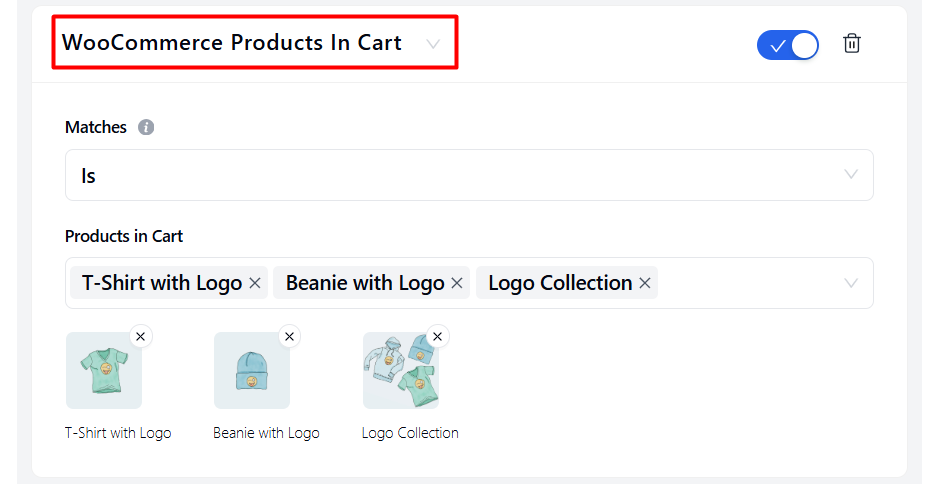Image resolution: width=932 pixels, height=484 pixels.
Task: Delete the Beanie thumbnail with its X badge
Action: [x=289, y=336]
